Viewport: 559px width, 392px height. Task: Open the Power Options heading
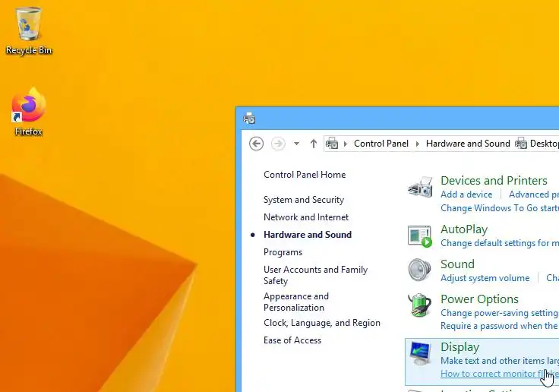pos(479,299)
